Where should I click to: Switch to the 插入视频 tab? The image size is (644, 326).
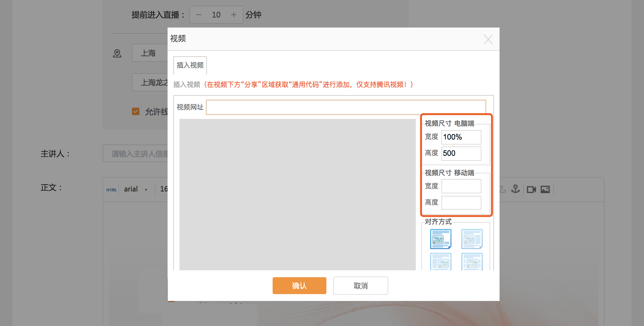(x=190, y=65)
